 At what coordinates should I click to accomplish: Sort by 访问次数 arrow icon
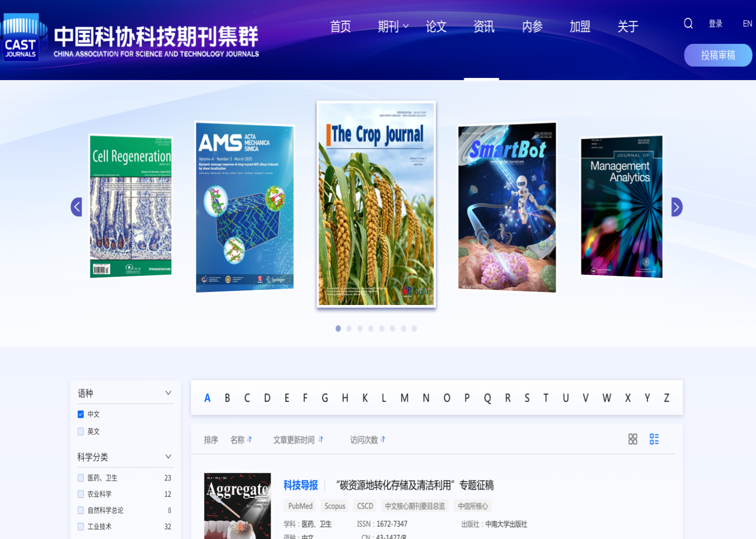click(383, 439)
